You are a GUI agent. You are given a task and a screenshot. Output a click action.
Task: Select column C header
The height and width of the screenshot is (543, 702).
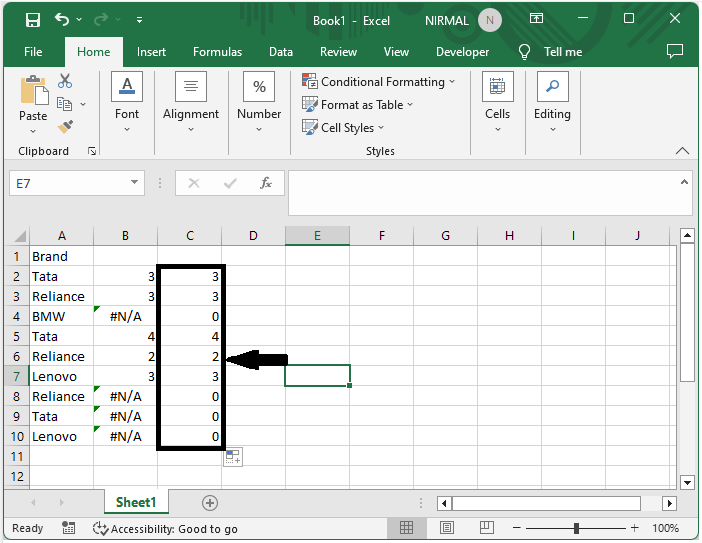(190, 236)
